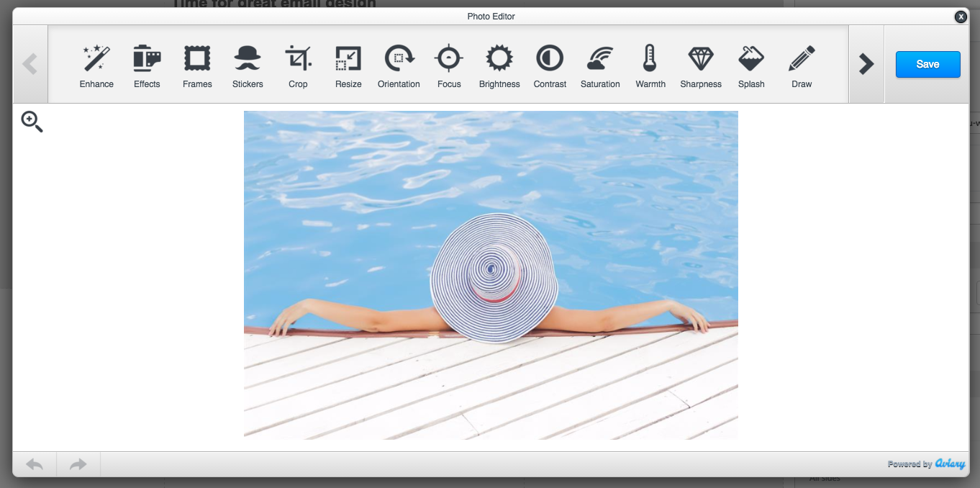Zoom in using the magnifier icon
Viewport: 980px width, 488px height.
(x=32, y=122)
